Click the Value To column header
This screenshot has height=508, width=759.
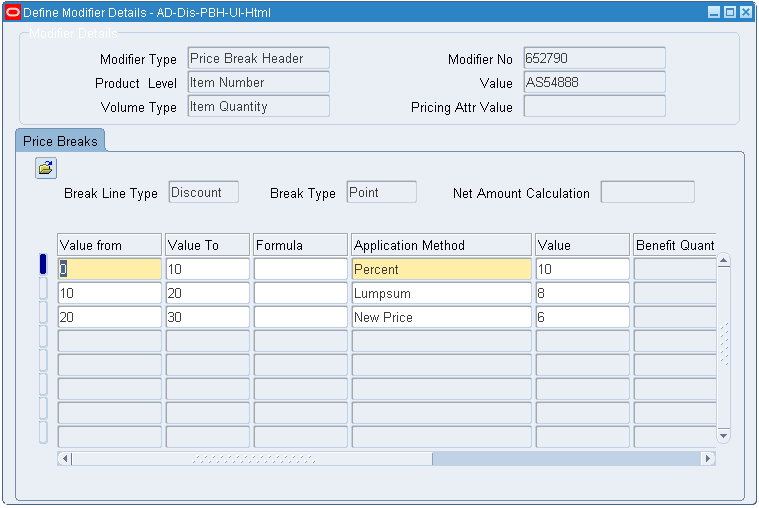click(208, 245)
